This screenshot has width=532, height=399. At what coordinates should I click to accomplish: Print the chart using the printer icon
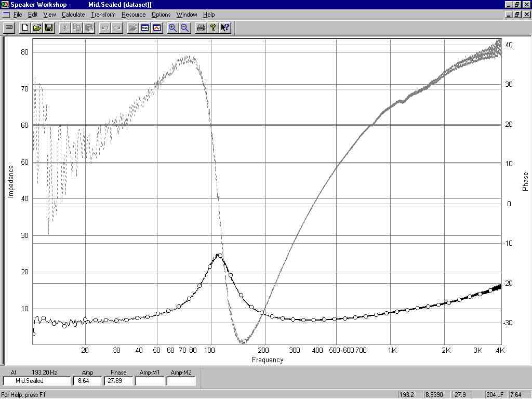[x=201, y=28]
